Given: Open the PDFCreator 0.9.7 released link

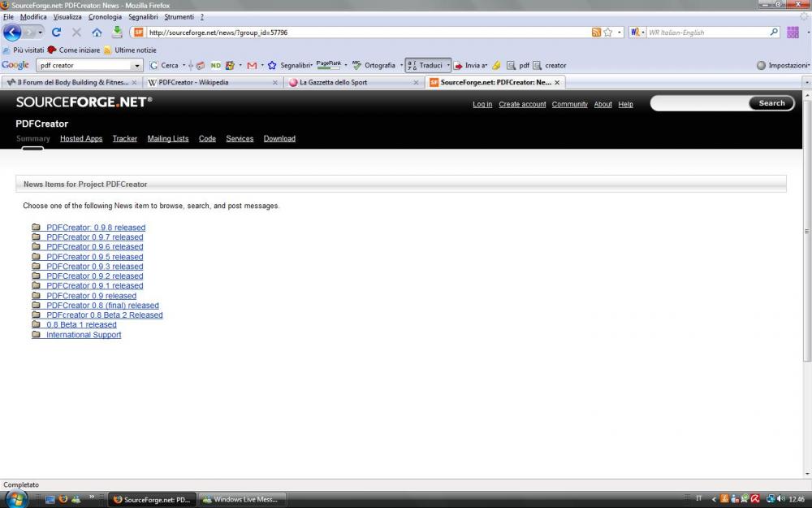Looking at the screenshot, I should tap(94, 237).
